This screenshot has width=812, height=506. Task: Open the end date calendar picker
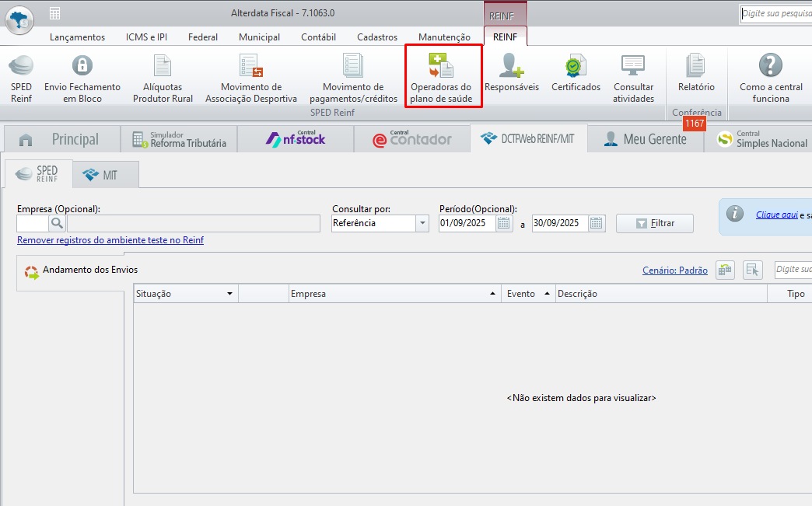tap(597, 224)
